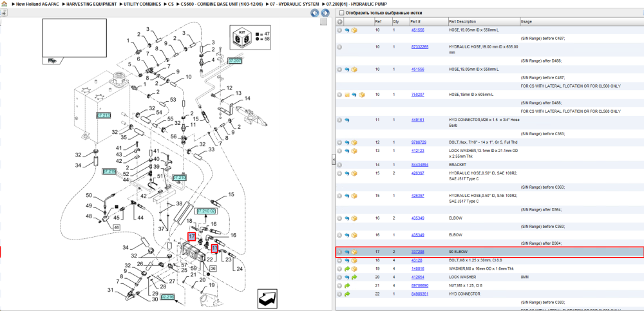This screenshot has height=311, width=644.
Task: Sort by the Part Description column header
Action: point(484,21)
